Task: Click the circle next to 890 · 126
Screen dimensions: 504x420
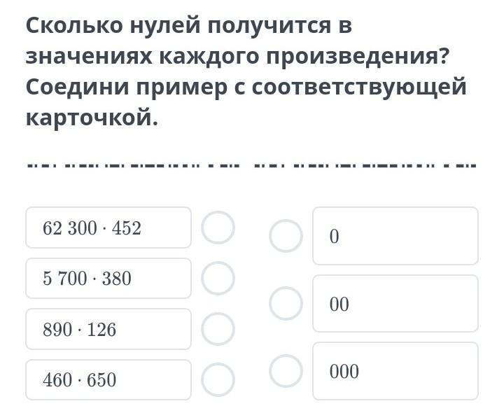Action: tap(218, 329)
